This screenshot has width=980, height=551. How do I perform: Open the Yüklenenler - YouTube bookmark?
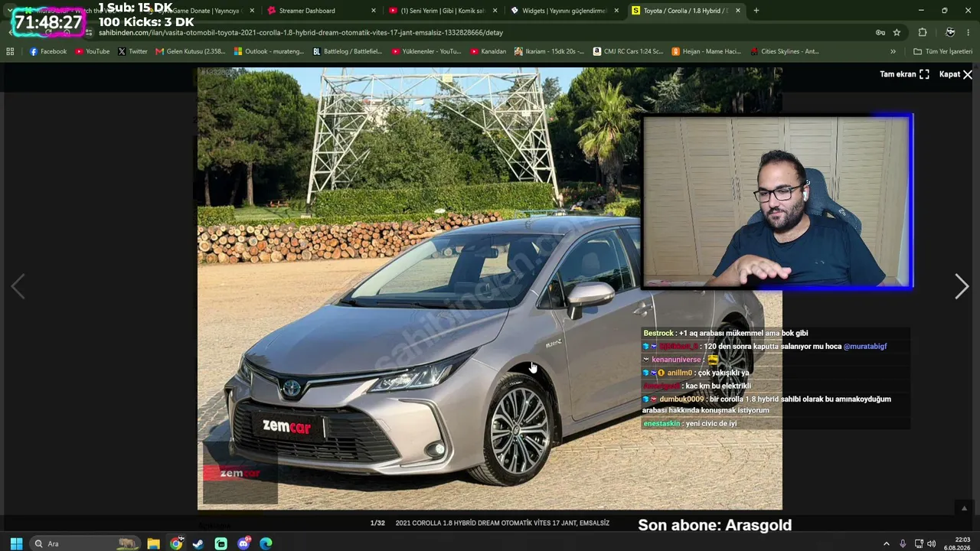pos(426,51)
